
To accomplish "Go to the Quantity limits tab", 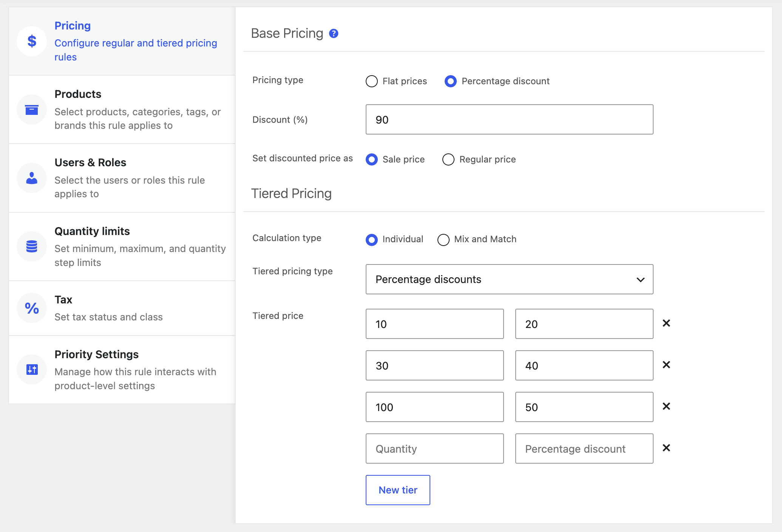I will pyautogui.click(x=122, y=246).
